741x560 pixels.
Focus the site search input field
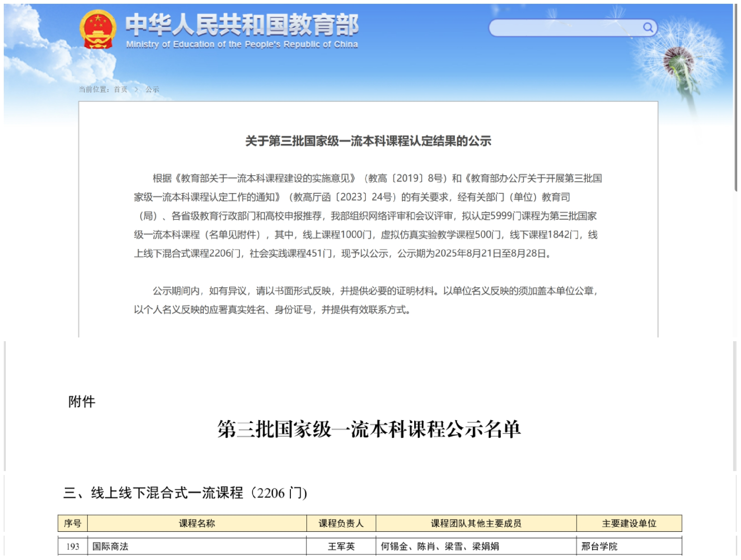(x=566, y=28)
